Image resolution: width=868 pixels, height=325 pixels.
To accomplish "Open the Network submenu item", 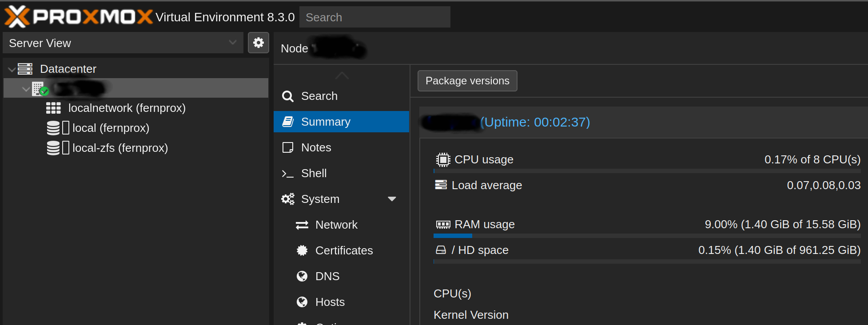I will [341, 225].
